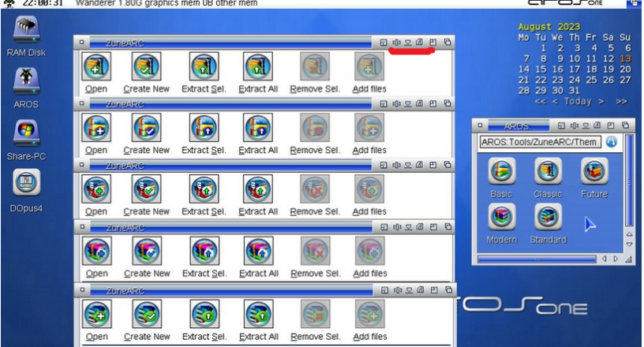The height and width of the screenshot is (347, 644).
Task: Go to next month with single > arrow
Action: [x=601, y=101]
